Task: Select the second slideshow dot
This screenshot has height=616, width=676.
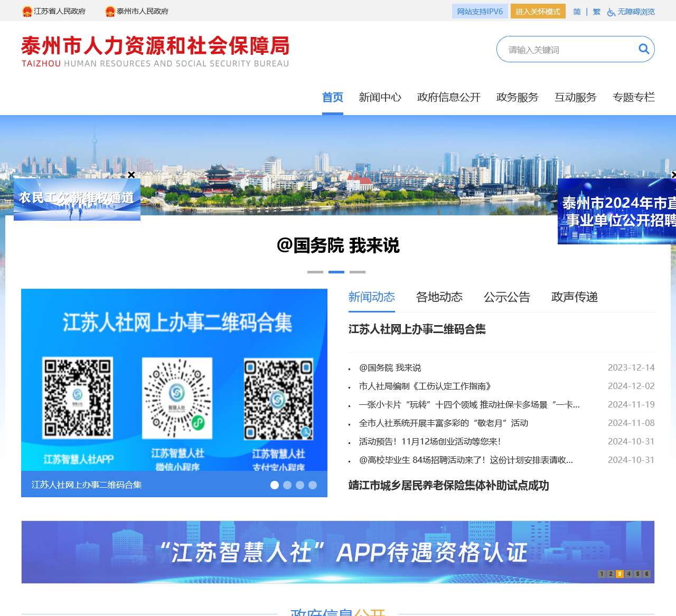Action: pyautogui.click(x=287, y=485)
